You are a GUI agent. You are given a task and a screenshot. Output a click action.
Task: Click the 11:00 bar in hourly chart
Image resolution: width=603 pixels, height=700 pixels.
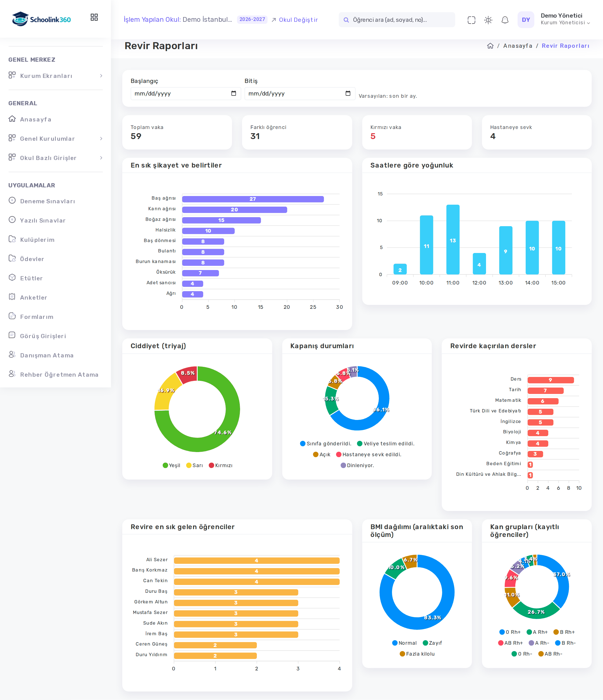(453, 240)
